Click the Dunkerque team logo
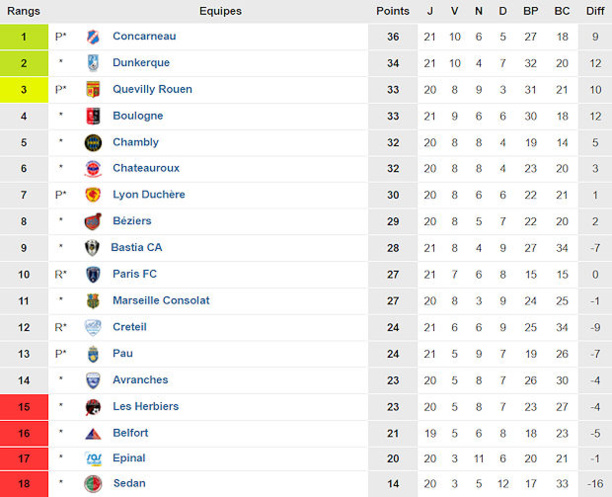The width and height of the screenshot is (612, 497). pyautogui.click(x=93, y=63)
